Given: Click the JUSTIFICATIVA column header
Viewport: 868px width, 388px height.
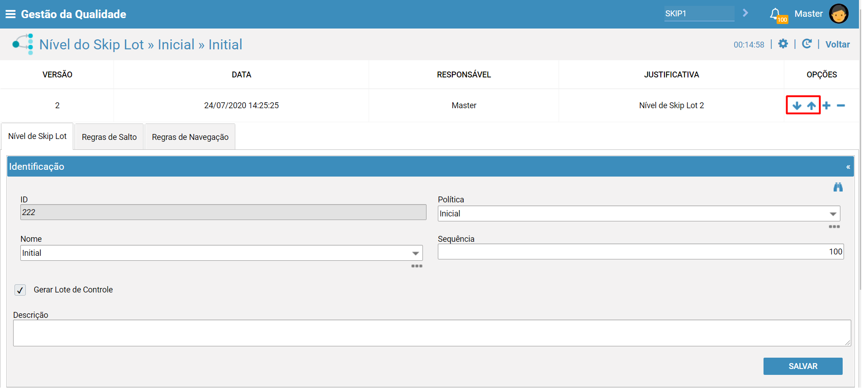Looking at the screenshot, I should [671, 75].
